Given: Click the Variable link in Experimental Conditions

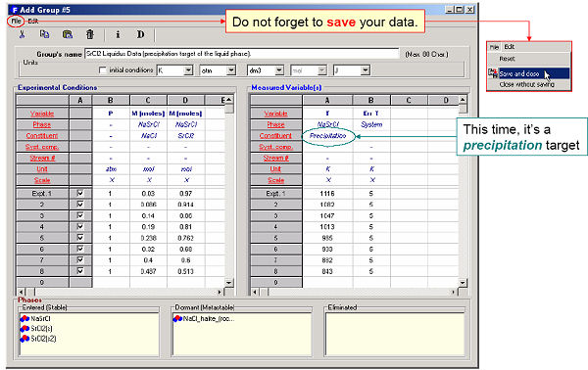Looking at the screenshot, I should click(42, 114).
